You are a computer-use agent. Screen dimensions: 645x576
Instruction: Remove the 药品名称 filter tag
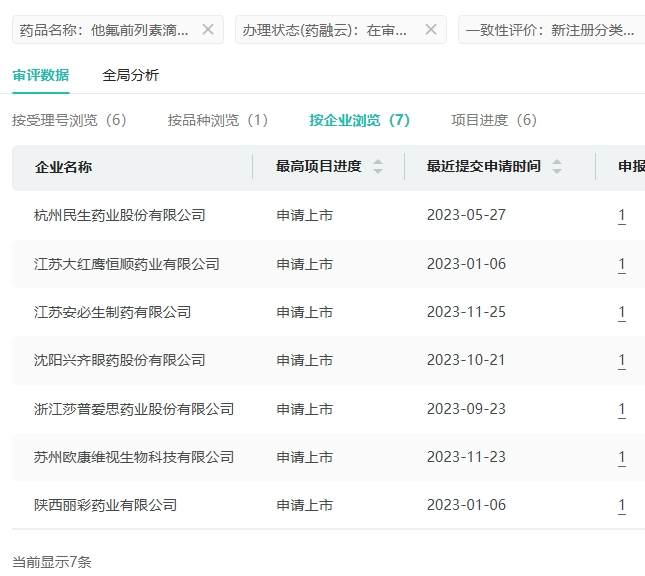[x=208, y=30]
